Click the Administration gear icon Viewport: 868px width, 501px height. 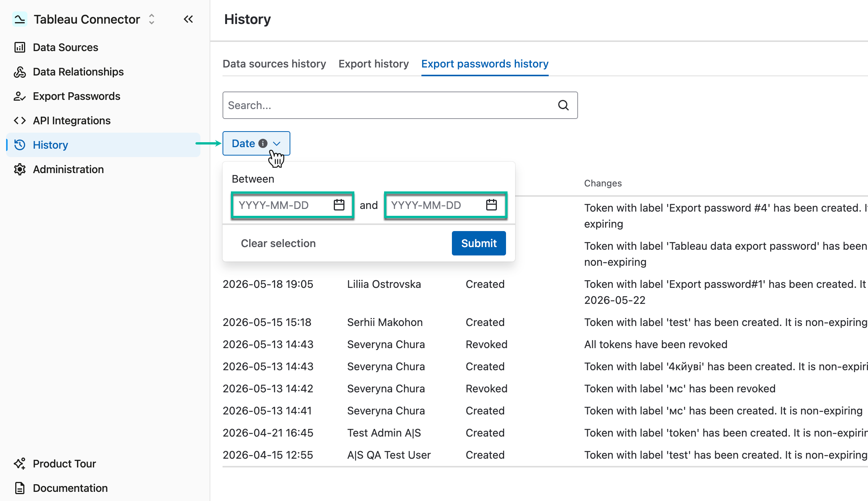point(20,169)
